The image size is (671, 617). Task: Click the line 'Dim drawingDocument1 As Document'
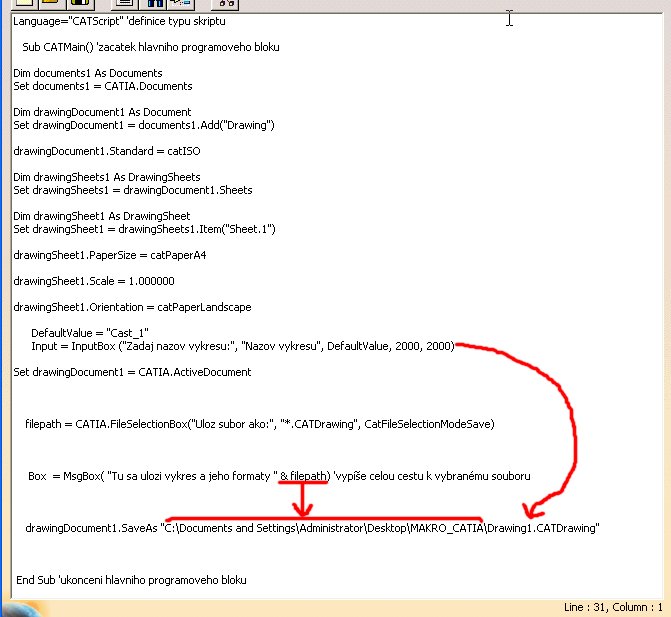coord(102,112)
